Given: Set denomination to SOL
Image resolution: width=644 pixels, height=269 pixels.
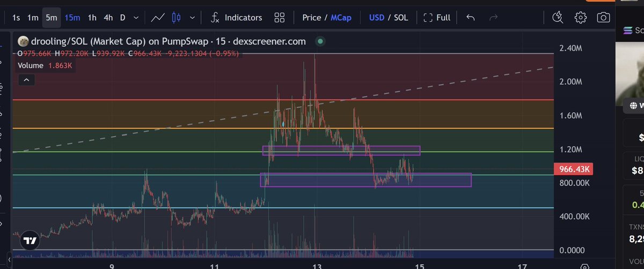Looking at the screenshot, I should (x=401, y=18).
